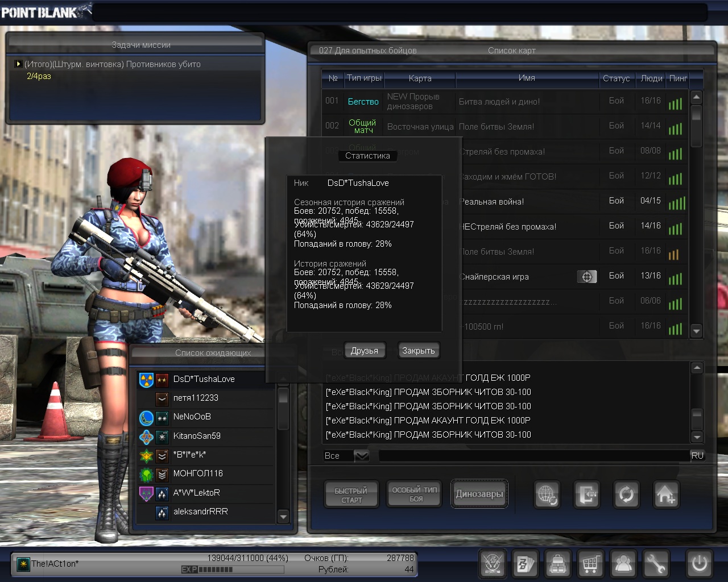Click the Быстрый старт button

tap(351, 495)
